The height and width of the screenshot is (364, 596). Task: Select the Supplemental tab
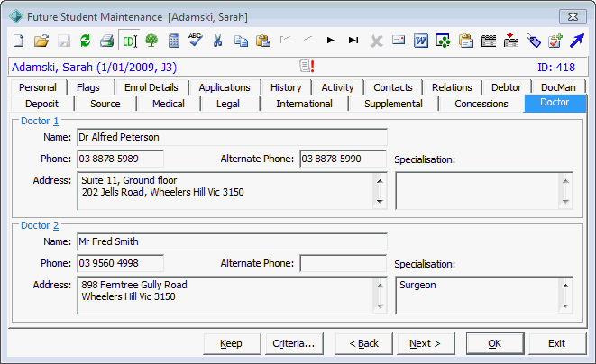tap(393, 104)
